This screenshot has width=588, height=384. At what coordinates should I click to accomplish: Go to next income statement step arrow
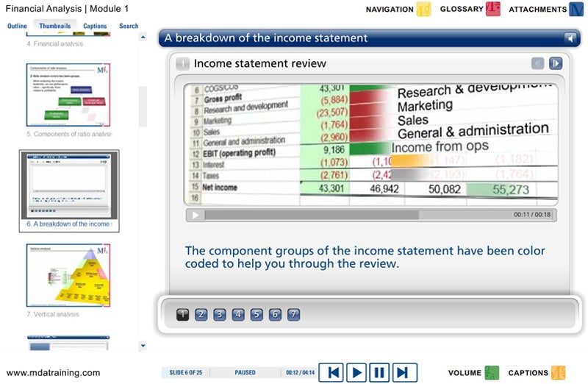pos(556,64)
